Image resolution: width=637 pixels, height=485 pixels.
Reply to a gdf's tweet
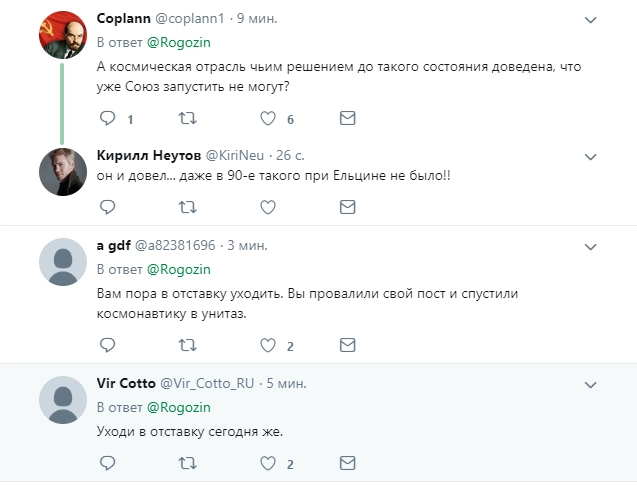click(108, 345)
